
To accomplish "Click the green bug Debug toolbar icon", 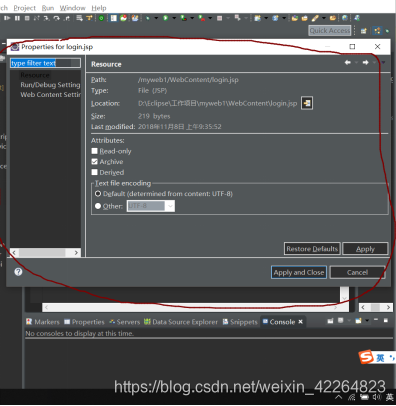I will pyautogui.click(x=147, y=18).
